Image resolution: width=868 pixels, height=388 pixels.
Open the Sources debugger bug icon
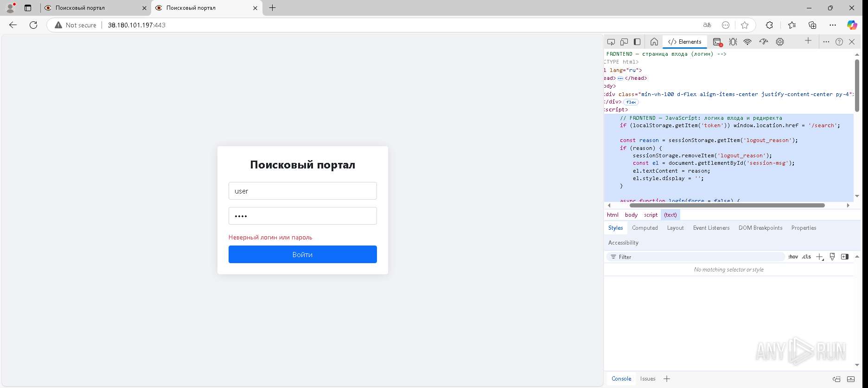(733, 42)
